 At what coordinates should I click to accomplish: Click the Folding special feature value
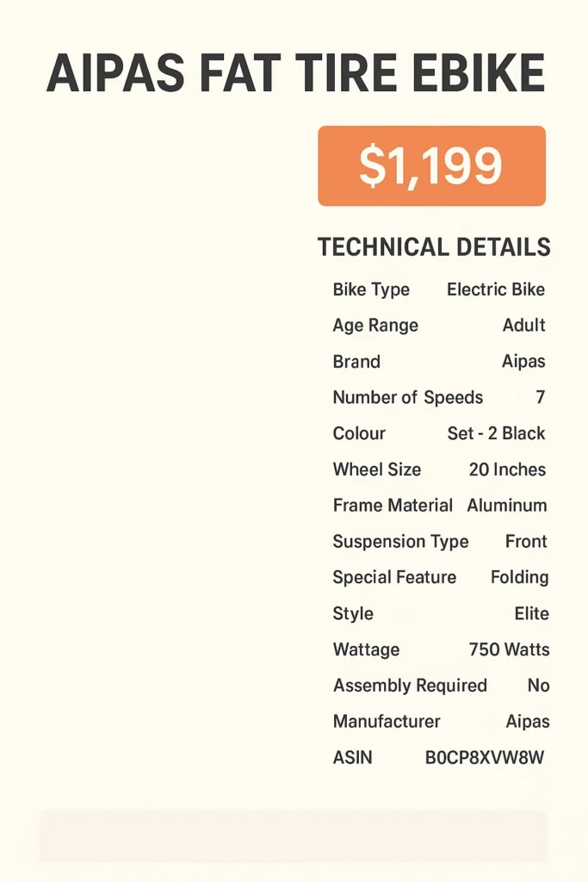(x=519, y=578)
